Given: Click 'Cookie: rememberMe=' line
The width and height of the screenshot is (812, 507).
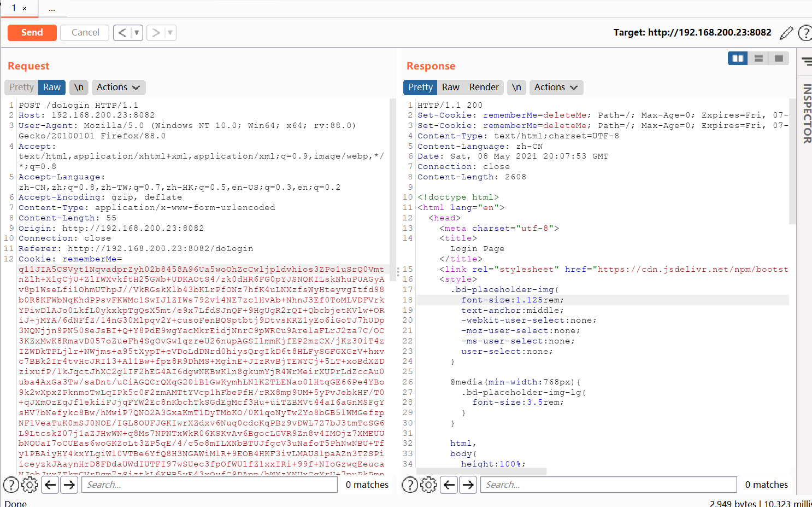Looking at the screenshot, I should click(70, 259).
